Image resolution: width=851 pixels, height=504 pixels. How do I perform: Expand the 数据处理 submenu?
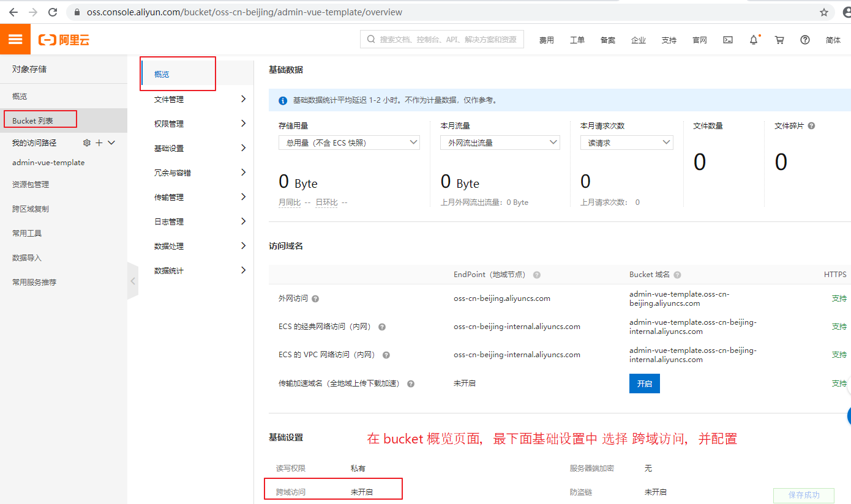tap(243, 246)
